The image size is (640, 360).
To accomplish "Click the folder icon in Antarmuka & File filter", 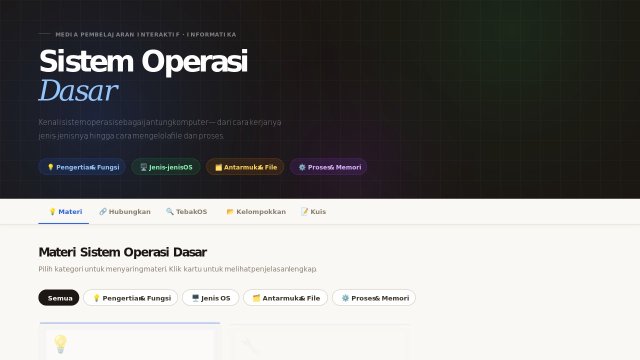I will pyautogui.click(x=256, y=298).
